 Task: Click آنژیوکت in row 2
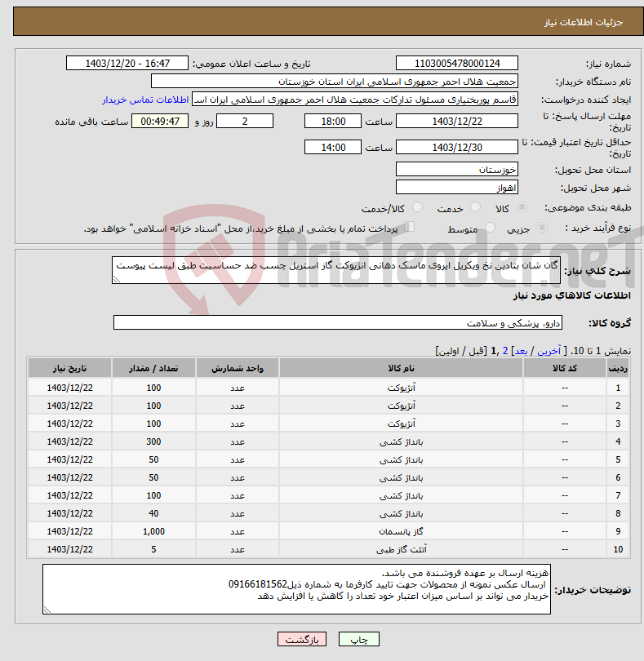pos(401,406)
